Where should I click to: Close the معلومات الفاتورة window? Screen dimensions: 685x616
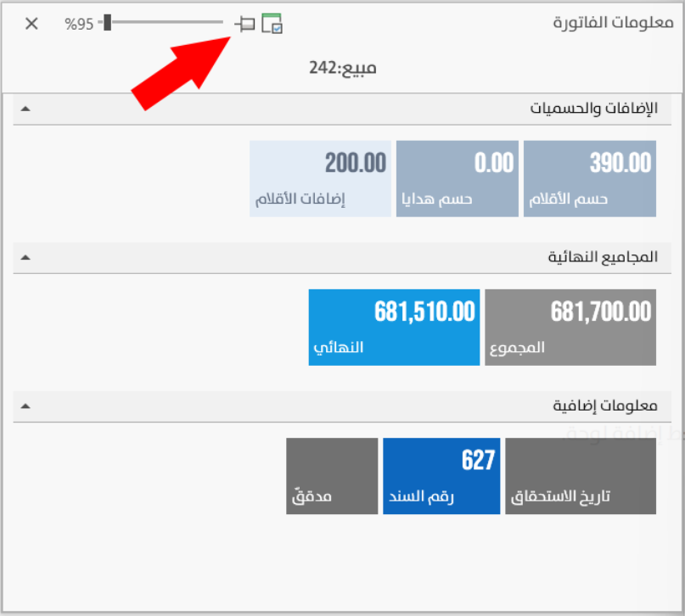[31, 24]
